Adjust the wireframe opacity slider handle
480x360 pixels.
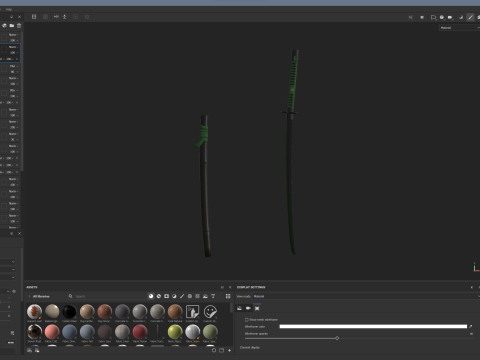[337, 338]
